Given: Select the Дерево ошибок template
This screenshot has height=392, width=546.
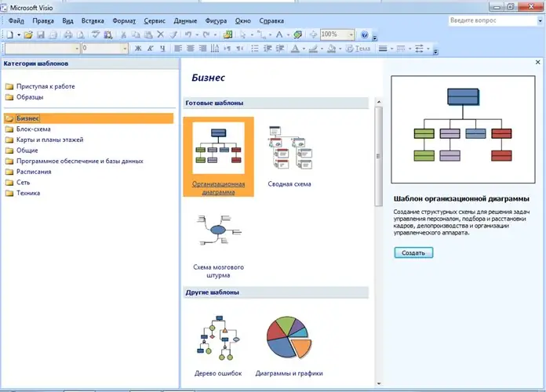Looking at the screenshot, I should [x=218, y=345].
